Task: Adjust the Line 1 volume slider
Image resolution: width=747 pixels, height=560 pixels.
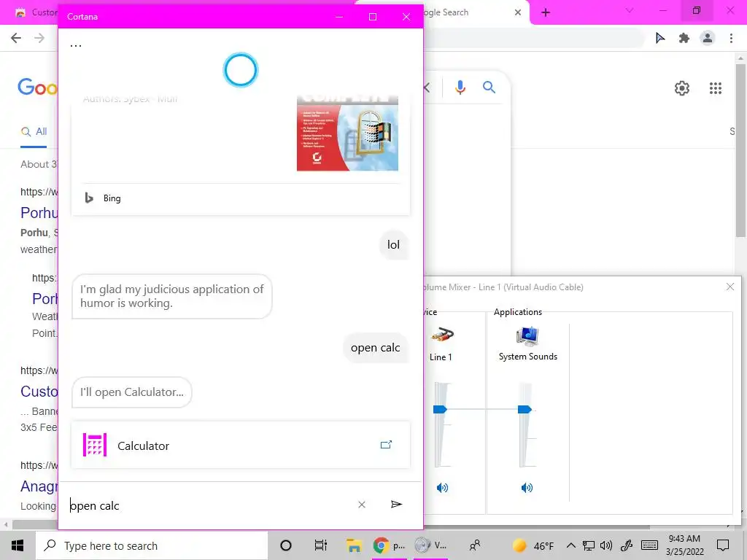Action: (440, 410)
